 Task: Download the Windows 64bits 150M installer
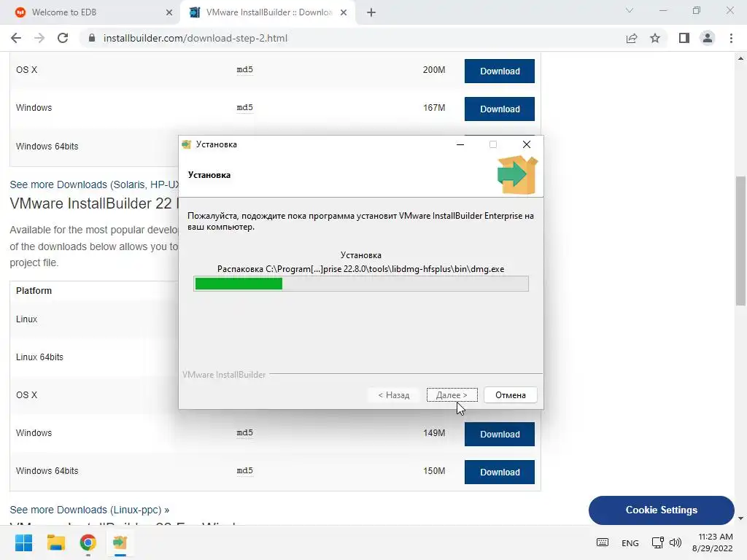coord(499,472)
